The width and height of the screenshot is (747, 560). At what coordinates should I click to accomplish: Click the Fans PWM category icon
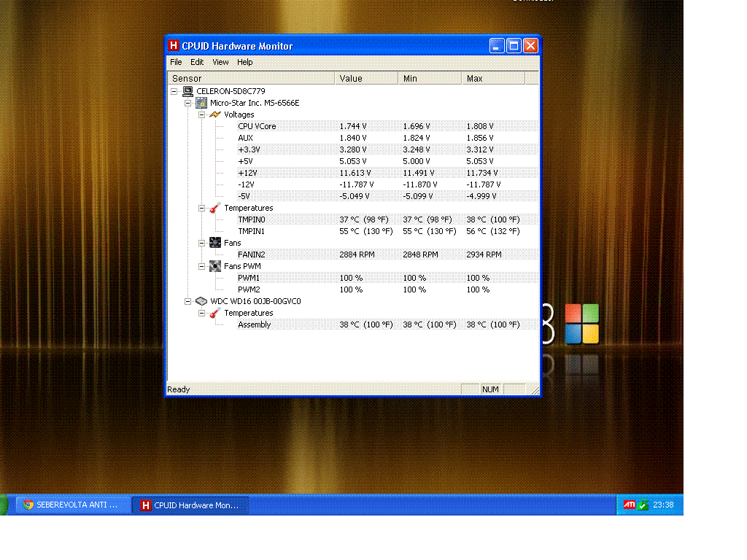(215, 266)
